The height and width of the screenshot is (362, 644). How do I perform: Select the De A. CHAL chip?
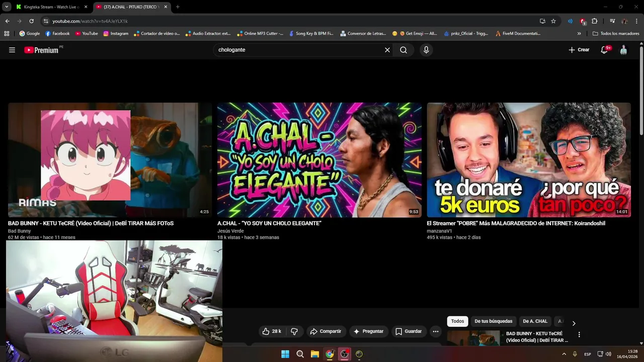535,321
